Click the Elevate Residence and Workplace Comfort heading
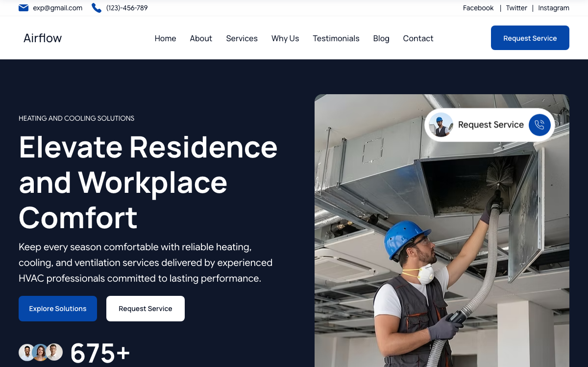This screenshot has width=588, height=367. (x=148, y=182)
